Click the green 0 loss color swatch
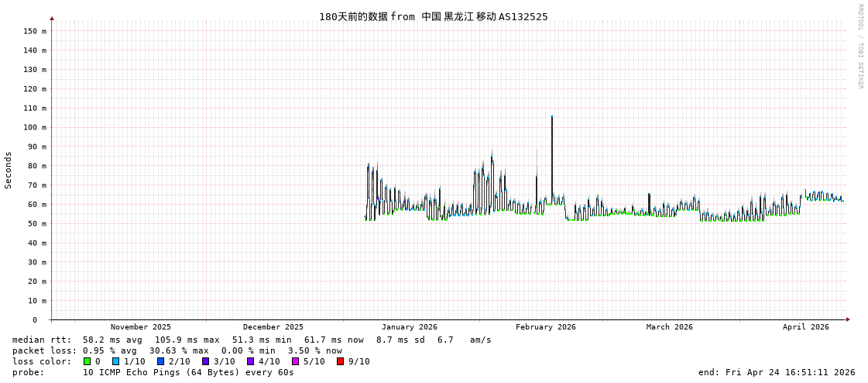 (87, 361)
